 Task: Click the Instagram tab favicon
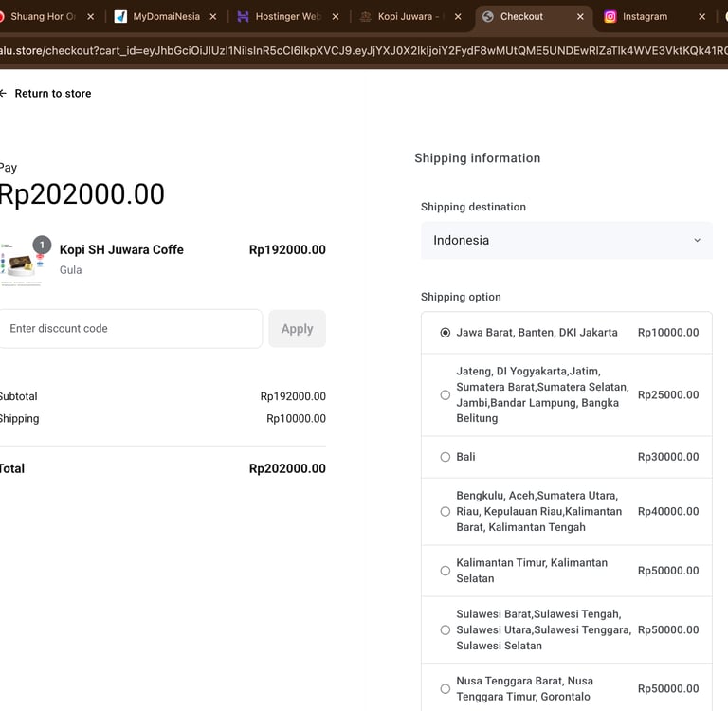pyautogui.click(x=610, y=16)
